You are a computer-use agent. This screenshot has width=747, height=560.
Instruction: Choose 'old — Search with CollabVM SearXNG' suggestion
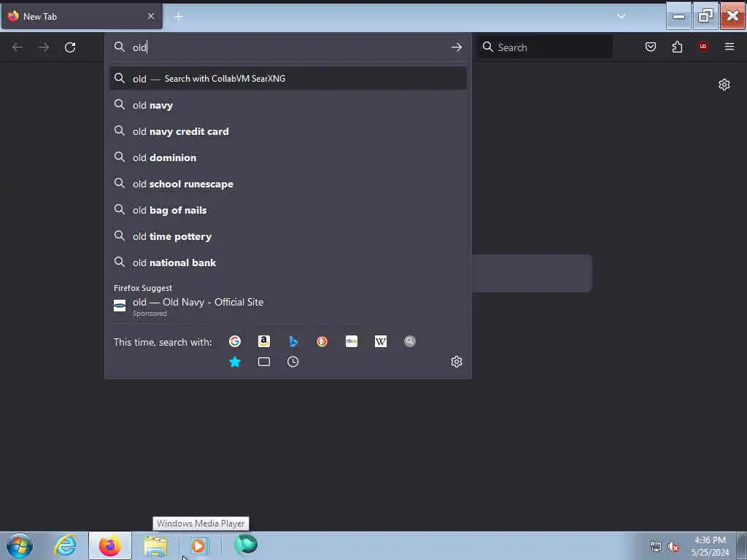tap(288, 79)
